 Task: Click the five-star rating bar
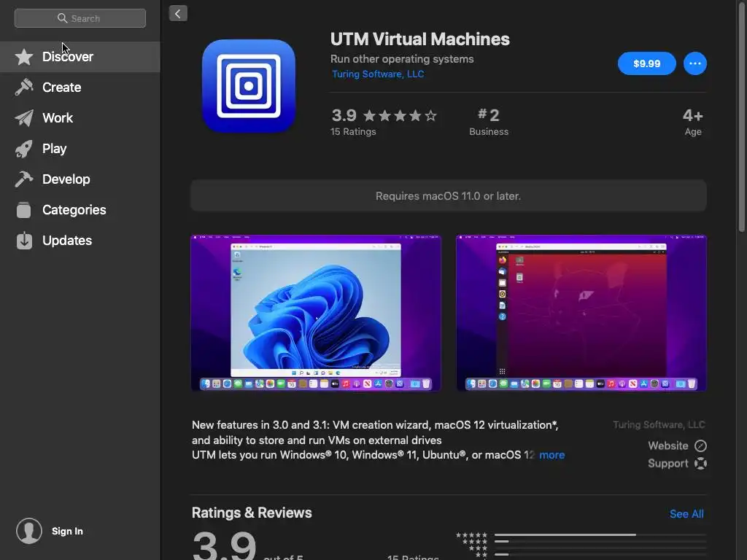pos(600,534)
